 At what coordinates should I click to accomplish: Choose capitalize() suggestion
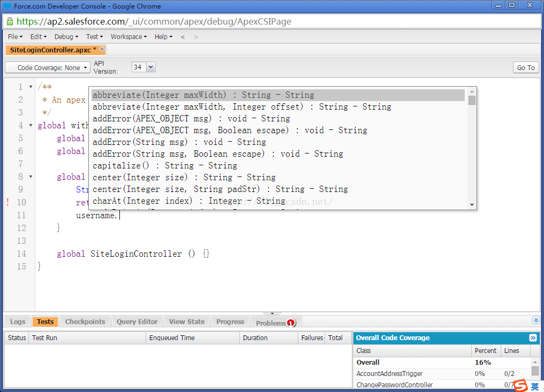pyautogui.click(x=278, y=166)
